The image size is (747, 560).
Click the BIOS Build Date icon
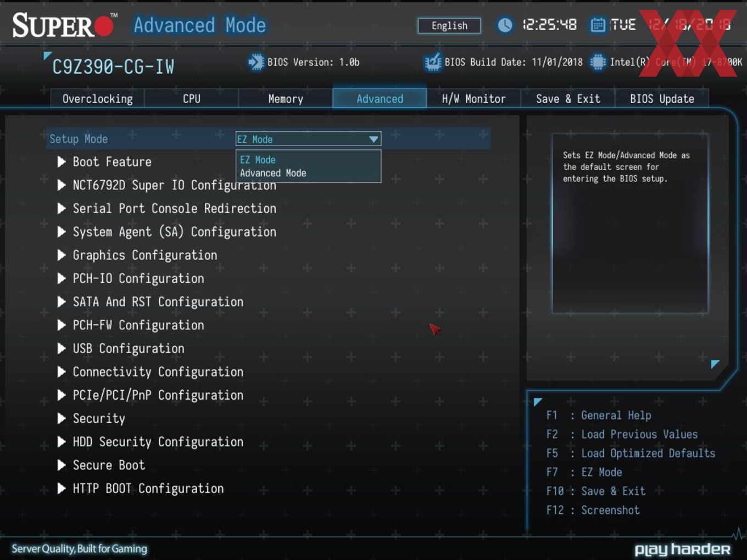(x=433, y=62)
